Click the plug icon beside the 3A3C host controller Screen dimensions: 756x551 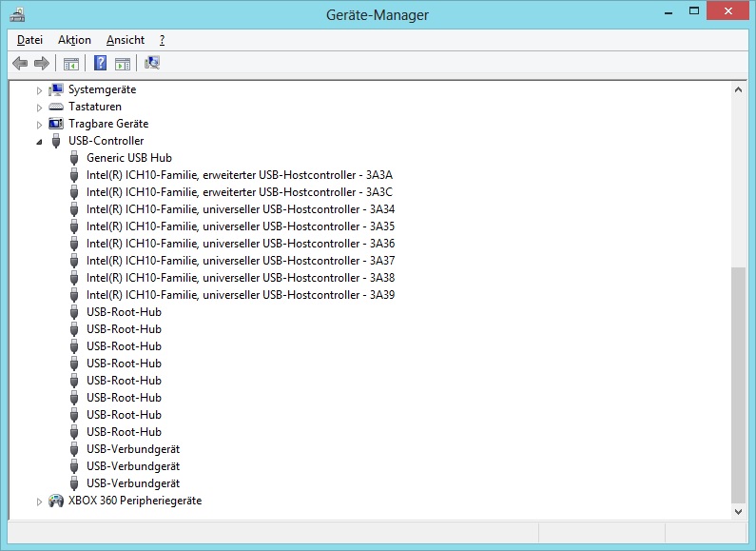74,192
